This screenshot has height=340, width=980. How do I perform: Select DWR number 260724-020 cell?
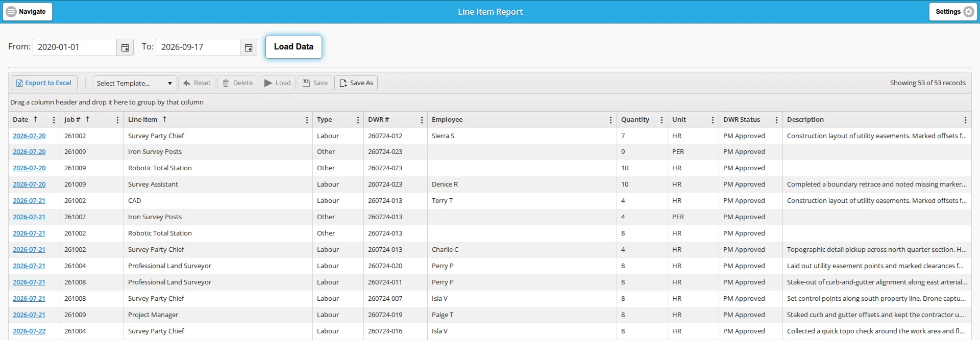(x=395, y=266)
